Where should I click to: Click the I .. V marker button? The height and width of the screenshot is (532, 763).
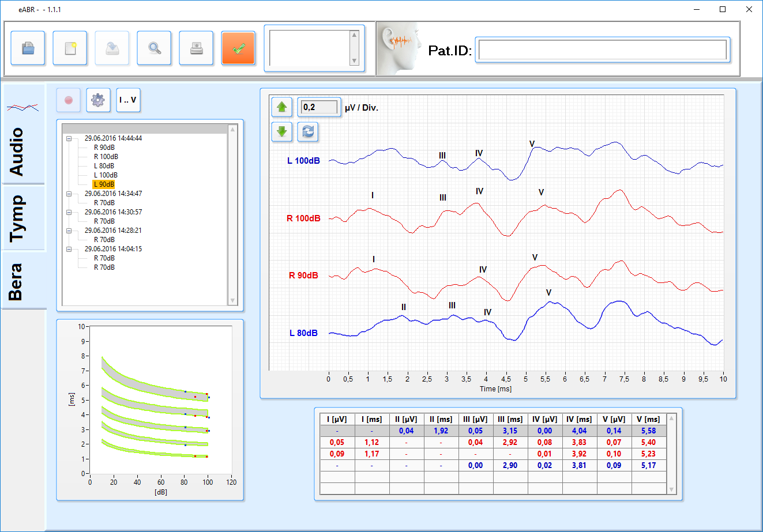pos(128,100)
